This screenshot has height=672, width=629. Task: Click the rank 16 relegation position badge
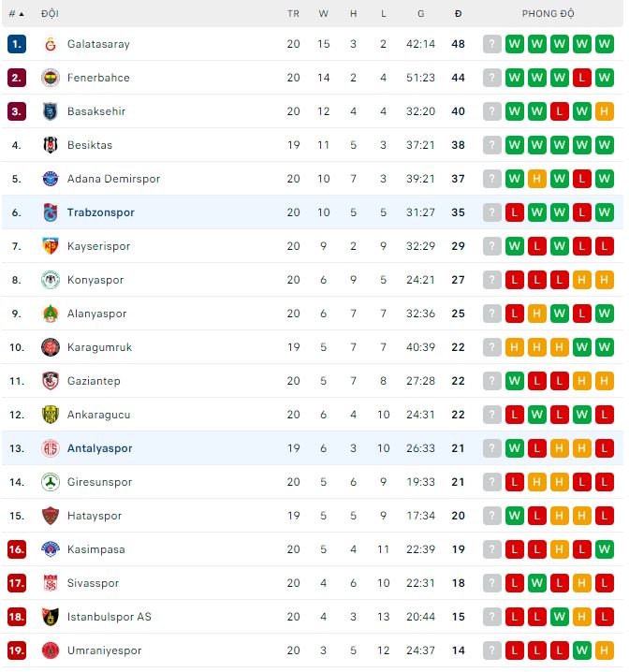17,549
